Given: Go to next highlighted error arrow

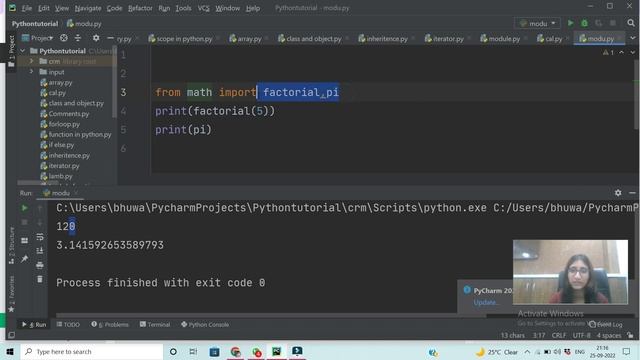Looking at the screenshot, I should 632,52.
